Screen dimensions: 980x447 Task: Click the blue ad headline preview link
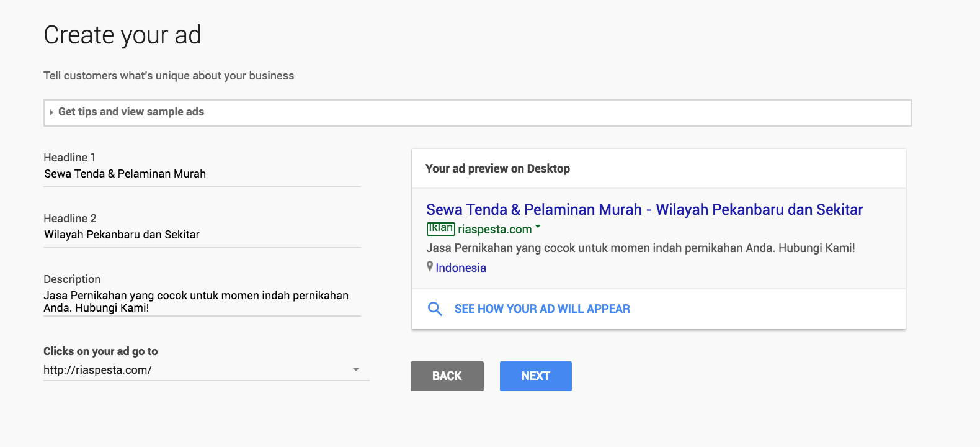click(644, 210)
